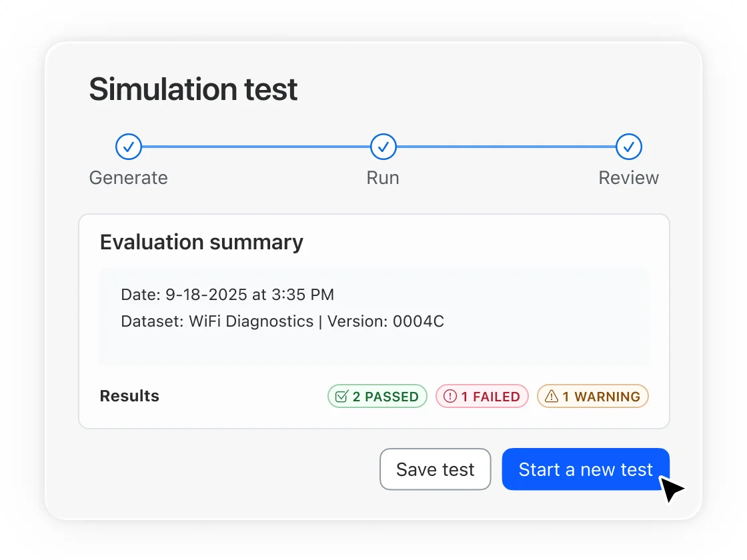Select the 1 WARNING results badge
This screenshot has height=560, width=747.
[592, 396]
